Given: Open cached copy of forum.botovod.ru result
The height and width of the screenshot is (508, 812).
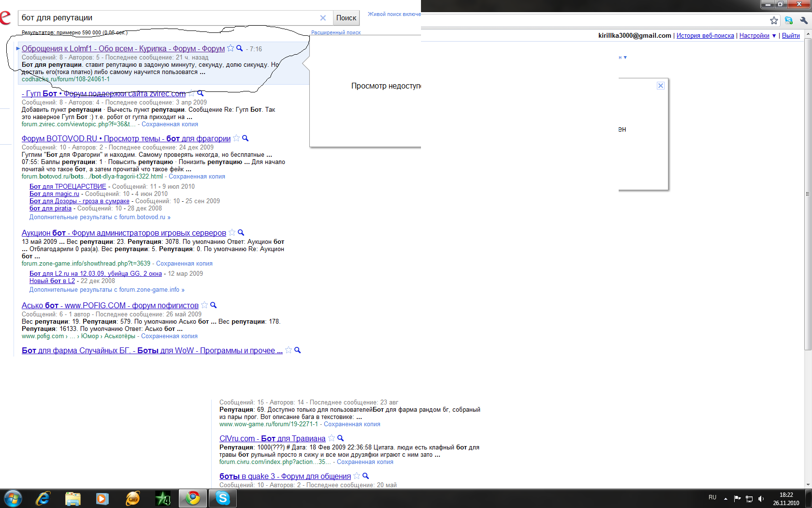Looking at the screenshot, I should tap(197, 176).
